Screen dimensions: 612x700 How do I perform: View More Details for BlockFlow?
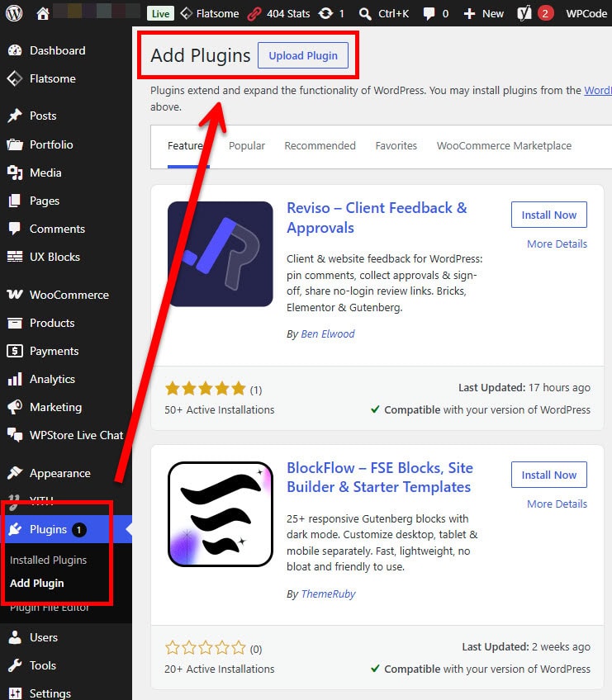click(x=557, y=504)
